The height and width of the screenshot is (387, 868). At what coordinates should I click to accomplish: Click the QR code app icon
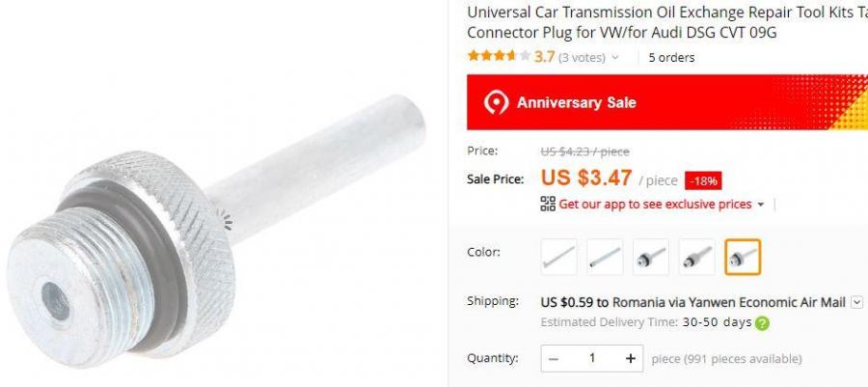click(548, 204)
